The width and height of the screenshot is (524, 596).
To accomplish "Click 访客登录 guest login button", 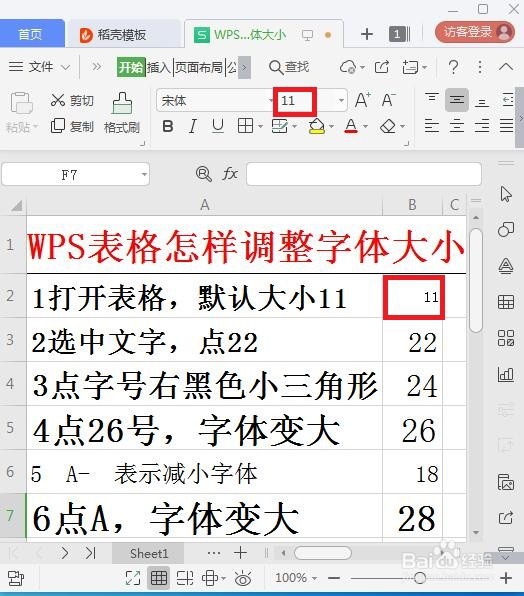I will [475, 32].
